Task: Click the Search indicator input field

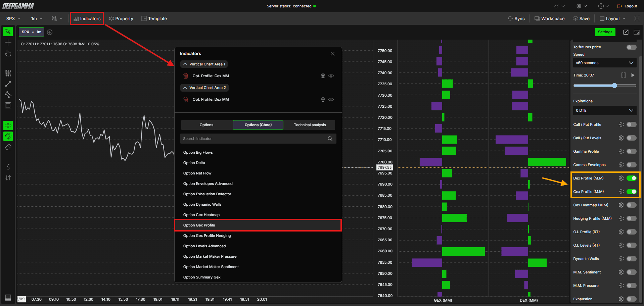Action: pyautogui.click(x=258, y=139)
